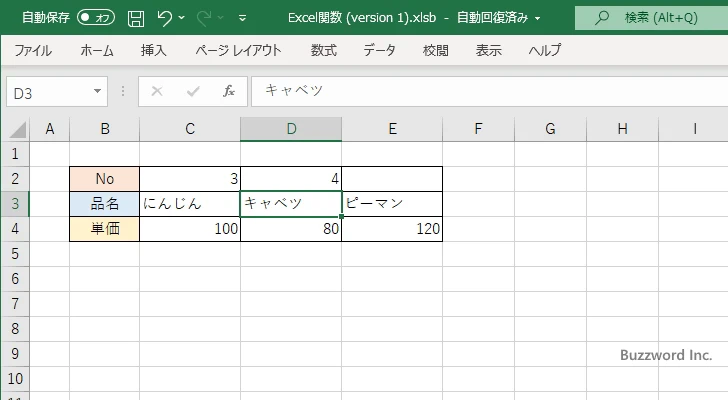Click the formula bar showing キャベツ
Image resolution: width=728 pixels, height=400 pixels.
pyautogui.click(x=489, y=91)
